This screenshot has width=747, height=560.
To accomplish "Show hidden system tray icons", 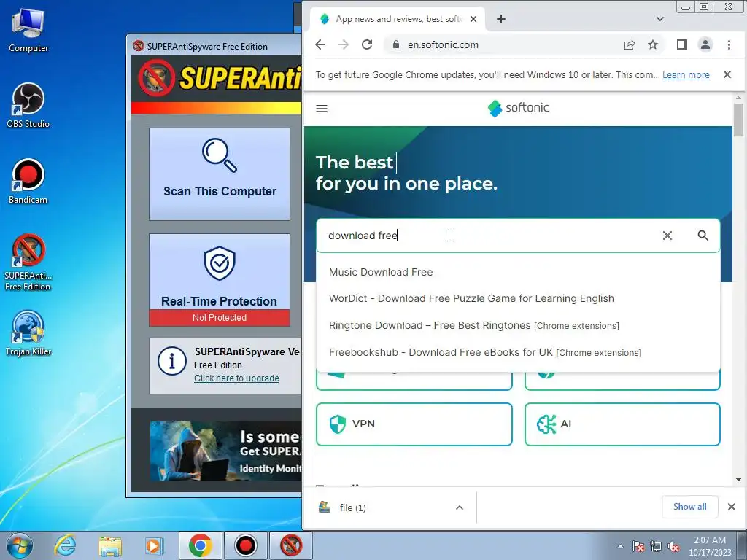I will (620, 546).
